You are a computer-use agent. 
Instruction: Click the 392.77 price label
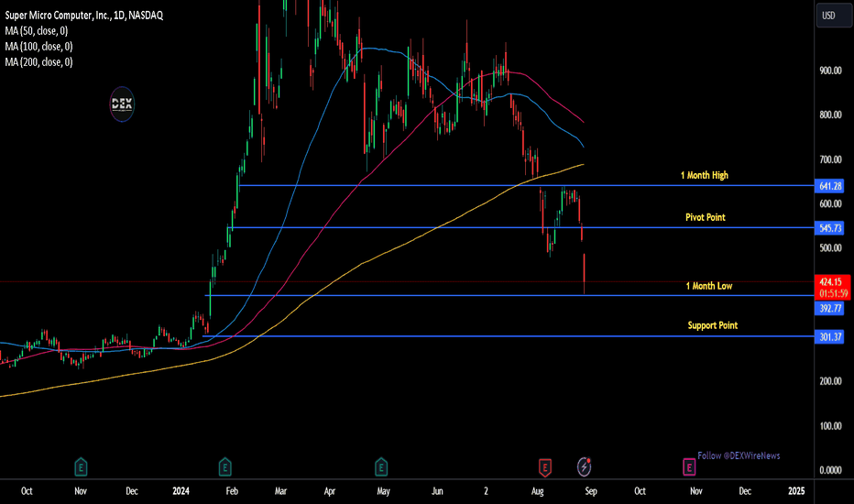[x=829, y=309]
